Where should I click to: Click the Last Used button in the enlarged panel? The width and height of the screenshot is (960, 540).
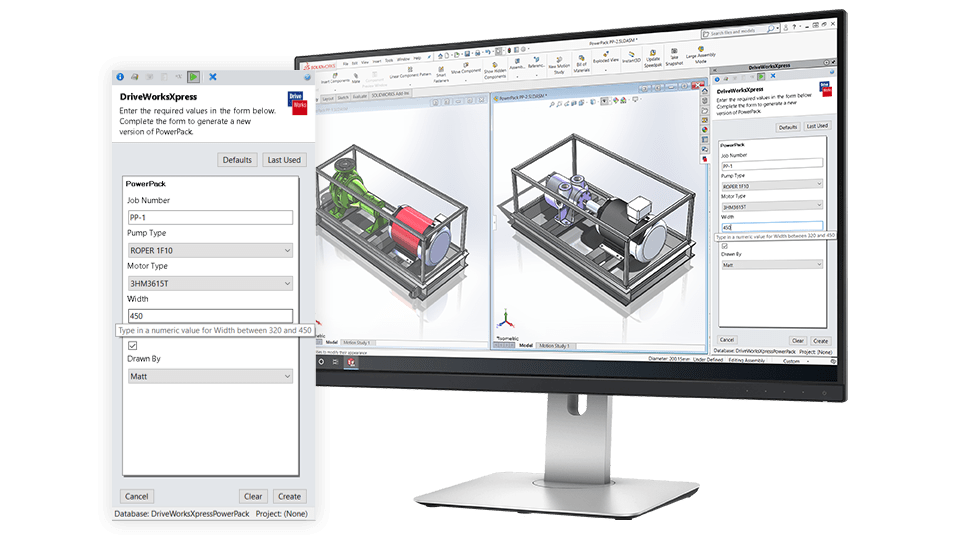click(x=284, y=160)
